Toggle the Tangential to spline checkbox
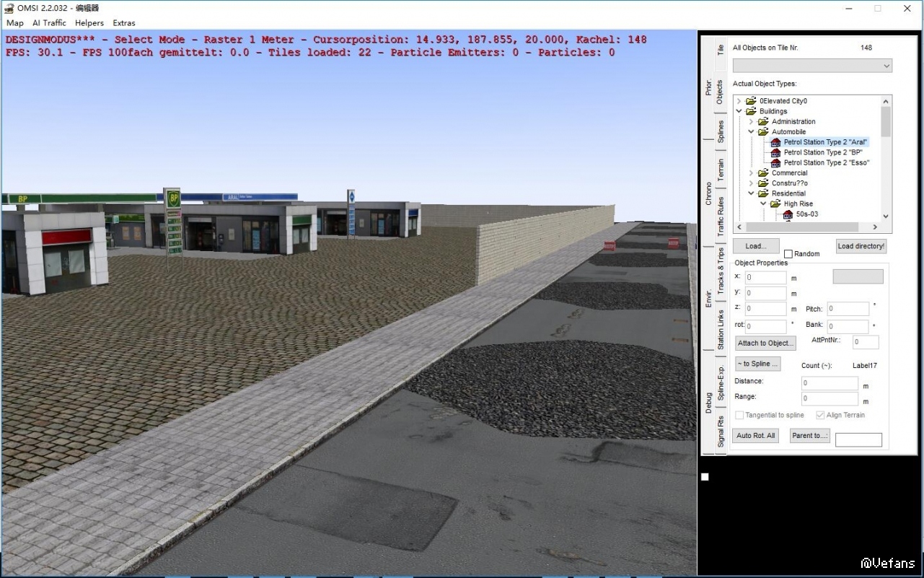 [x=739, y=415]
